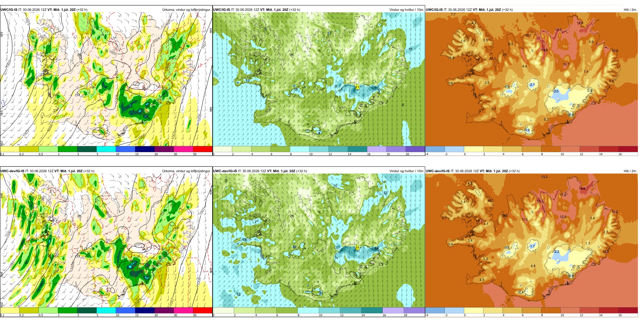The width and height of the screenshot is (644, 322).
Task: Click the 14.8 temperature label on top temperature map
Action: pos(544,50)
